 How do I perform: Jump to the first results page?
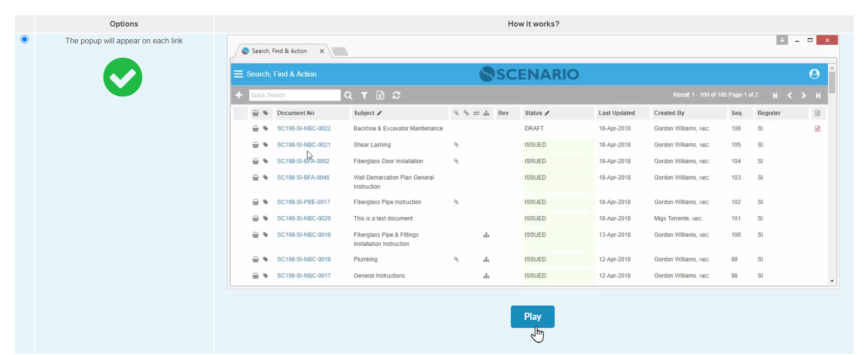pyautogui.click(x=775, y=95)
